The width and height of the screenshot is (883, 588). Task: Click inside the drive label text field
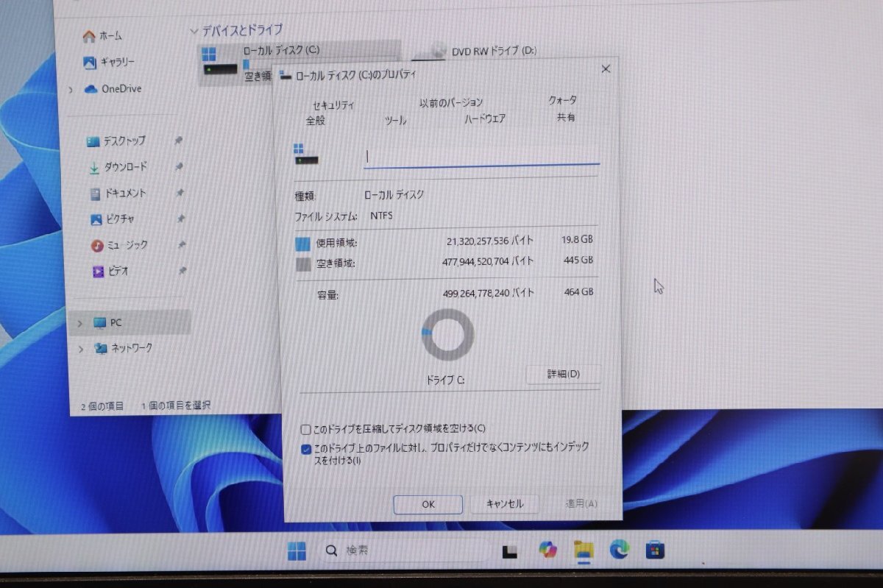pos(478,157)
